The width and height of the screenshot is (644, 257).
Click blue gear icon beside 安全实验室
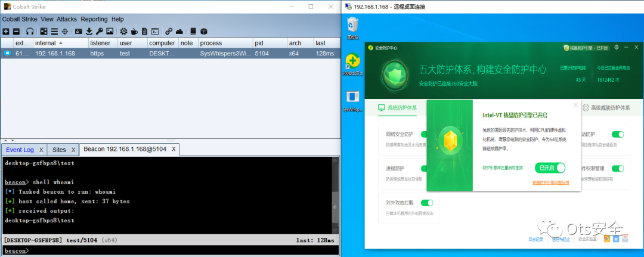coord(615,239)
